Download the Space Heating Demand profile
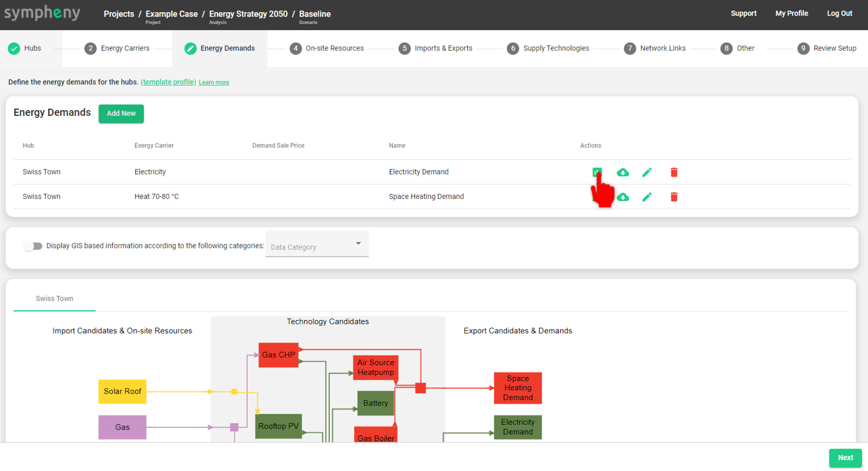 coord(623,197)
